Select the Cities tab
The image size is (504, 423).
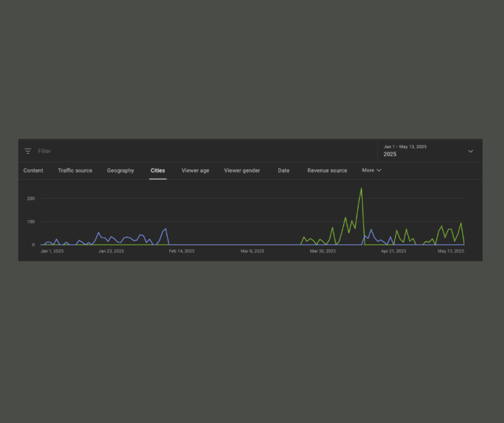pos(158,171)
